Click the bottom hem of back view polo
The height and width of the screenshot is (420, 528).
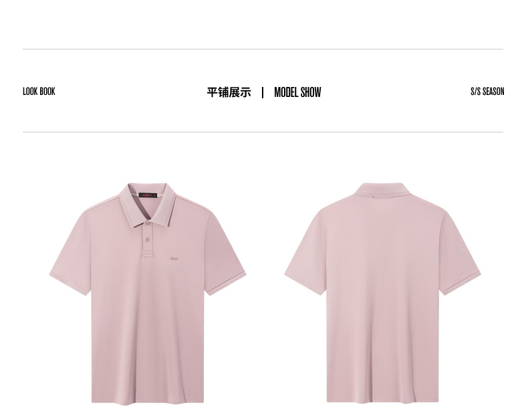(382, 401)
